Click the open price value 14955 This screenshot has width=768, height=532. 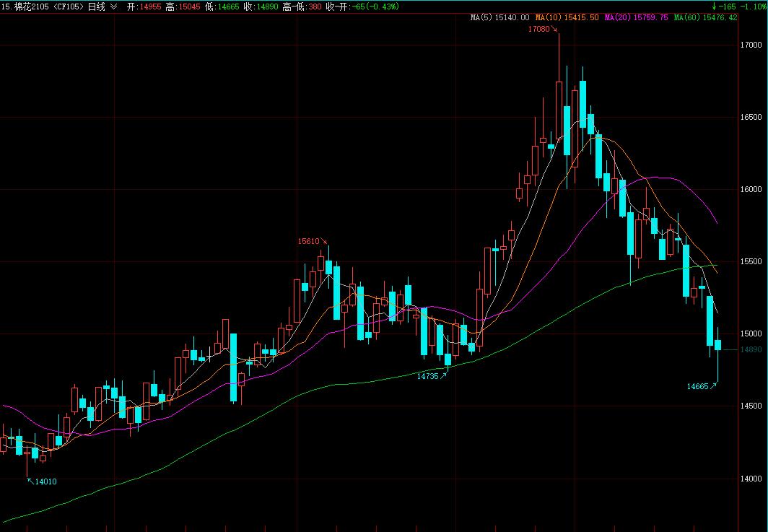150,6
